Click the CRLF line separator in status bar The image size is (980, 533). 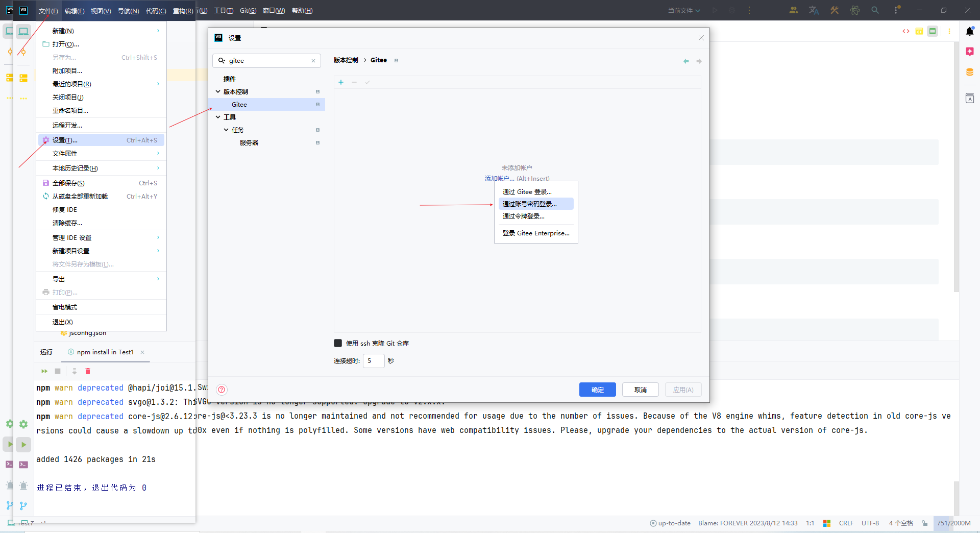pos(846,523)
